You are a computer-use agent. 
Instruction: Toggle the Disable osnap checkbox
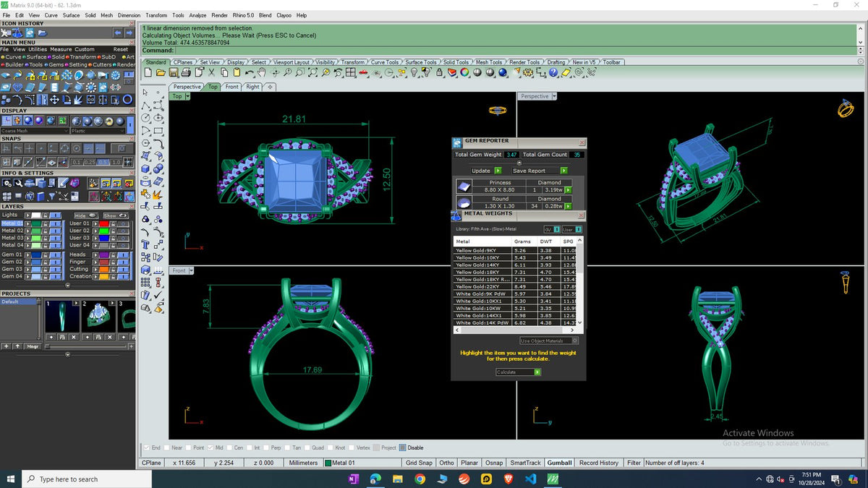402,448
